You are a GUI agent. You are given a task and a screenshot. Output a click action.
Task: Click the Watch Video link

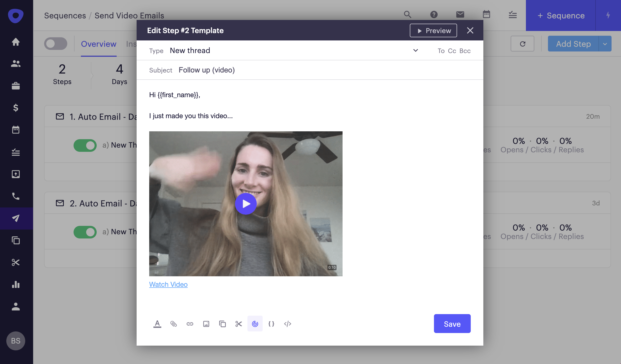pyautogui.click(x=169, y=284)
